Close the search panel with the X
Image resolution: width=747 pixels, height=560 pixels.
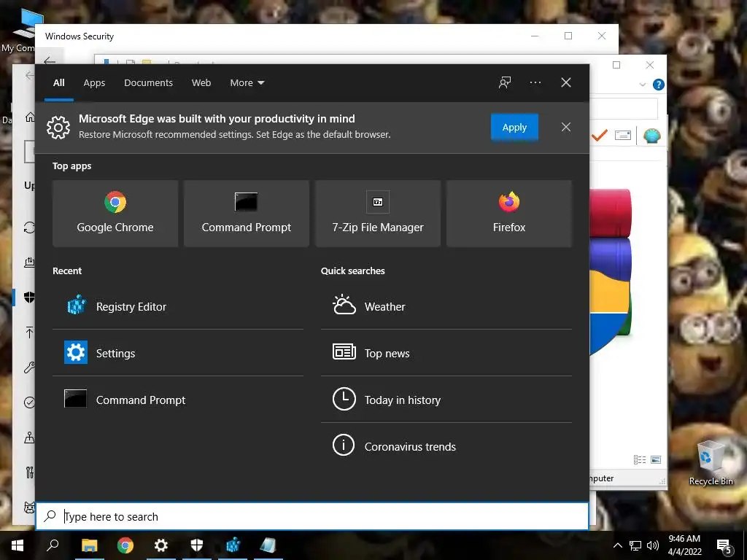565,82
